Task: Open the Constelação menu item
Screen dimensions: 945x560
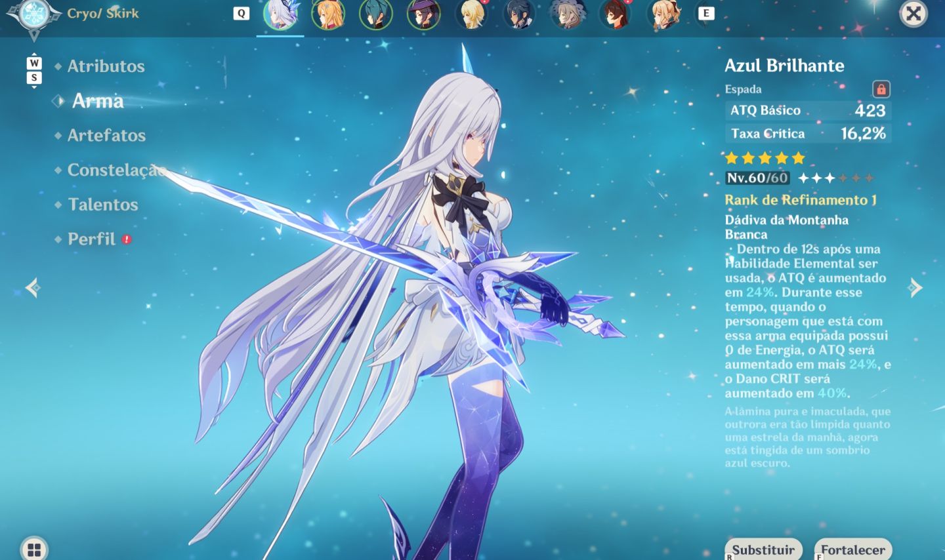Action: pos(117,170)
